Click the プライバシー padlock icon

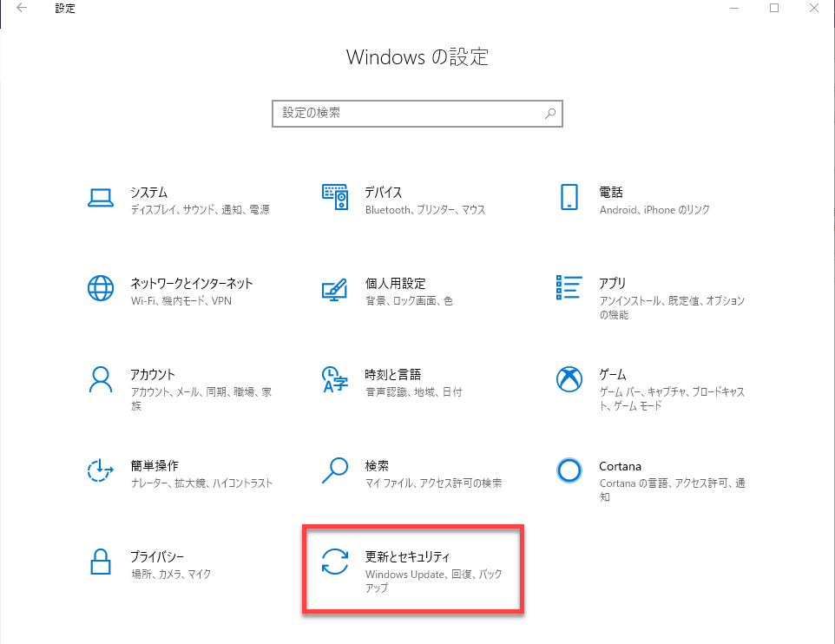(x=101, y=562)
